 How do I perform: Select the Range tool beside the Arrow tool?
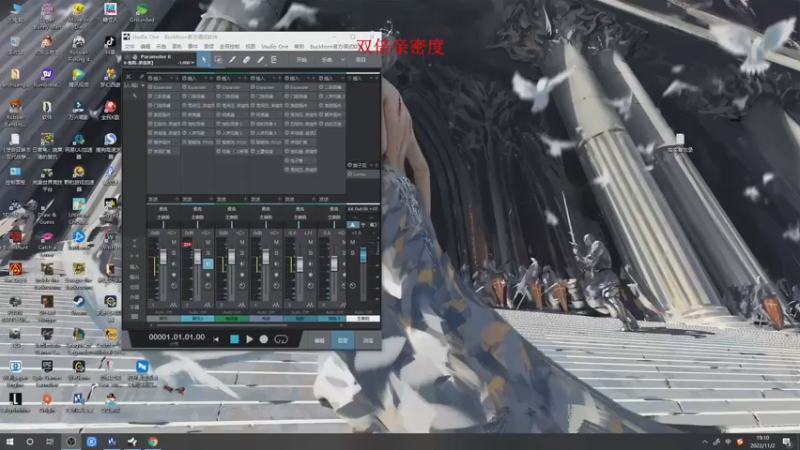(218, 60)
